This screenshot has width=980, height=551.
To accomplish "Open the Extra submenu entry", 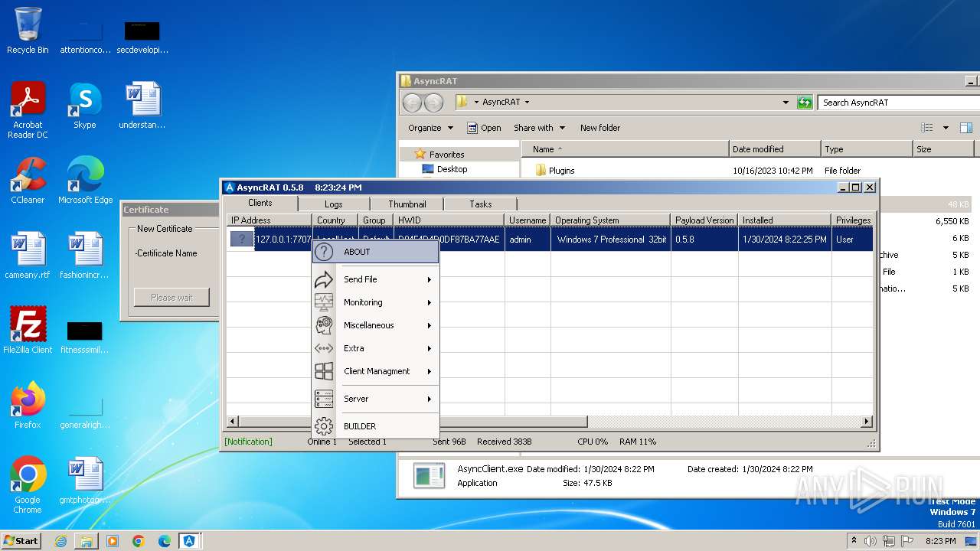I will click(375, 348).
